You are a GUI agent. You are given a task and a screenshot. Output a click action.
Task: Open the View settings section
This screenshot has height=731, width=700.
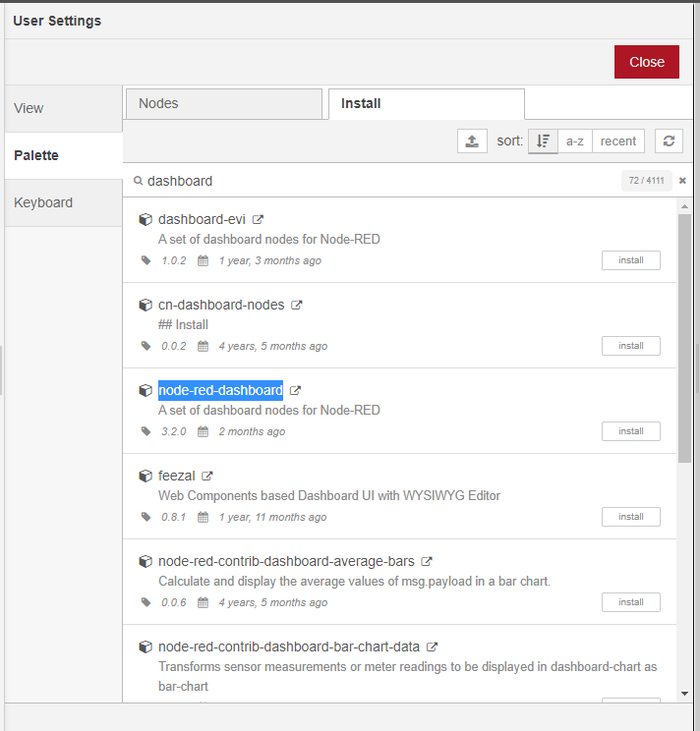[x=64, y=108]
